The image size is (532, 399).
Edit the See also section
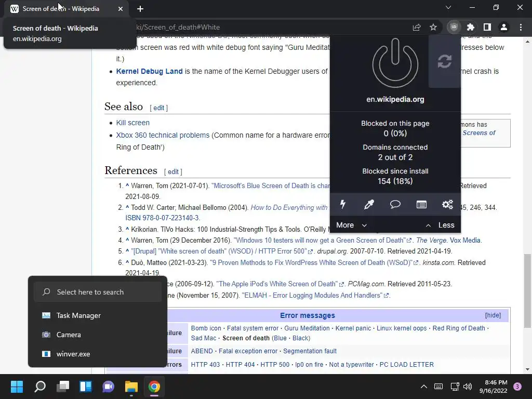pyautogui.click(x=158, y=108)
